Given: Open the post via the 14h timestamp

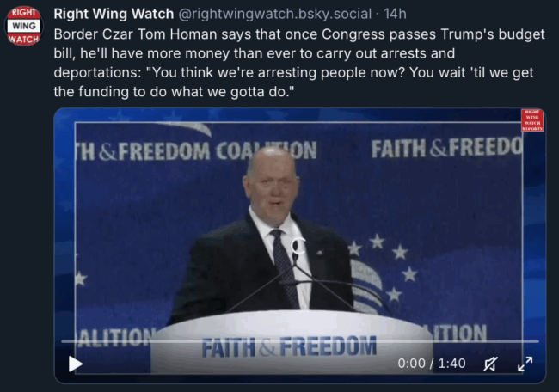Looking at the screenshot, I should [395, 14].
